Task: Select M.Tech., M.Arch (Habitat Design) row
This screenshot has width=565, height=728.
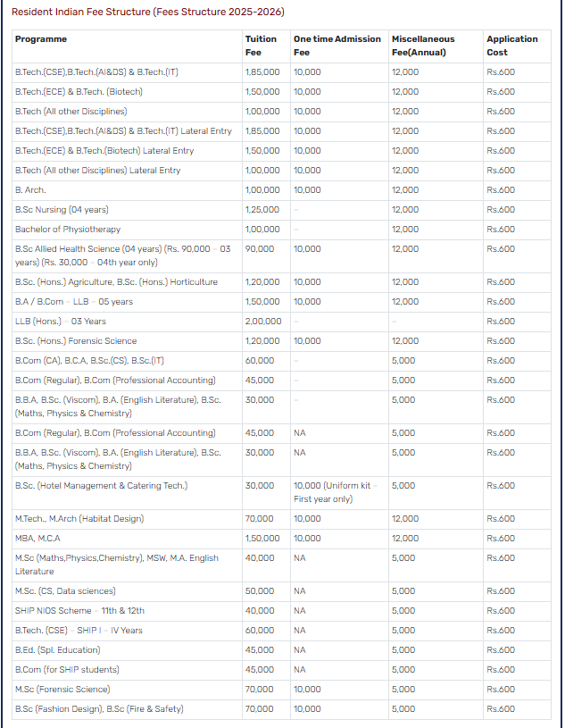Action: coord(79,519)
